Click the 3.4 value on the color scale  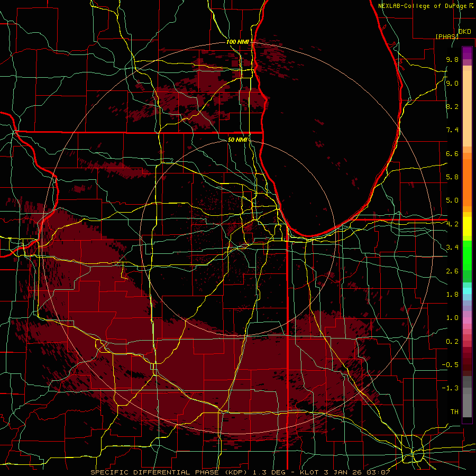452,248
